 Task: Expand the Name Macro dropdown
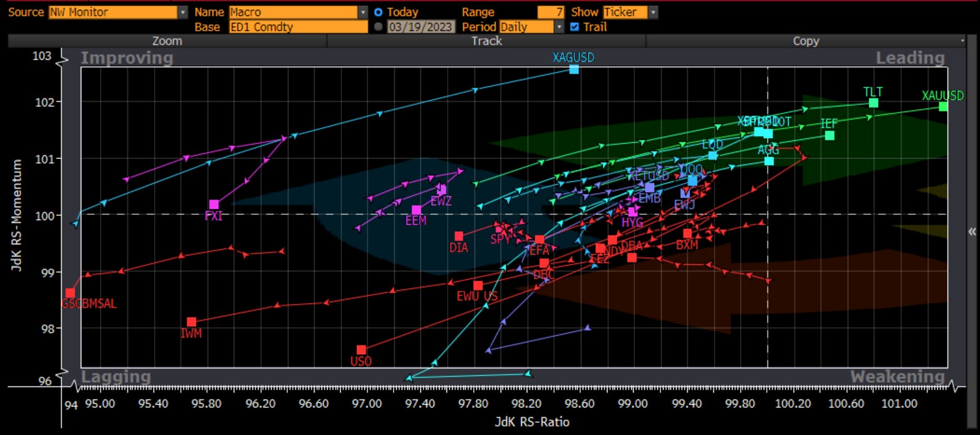coord(363,12)
